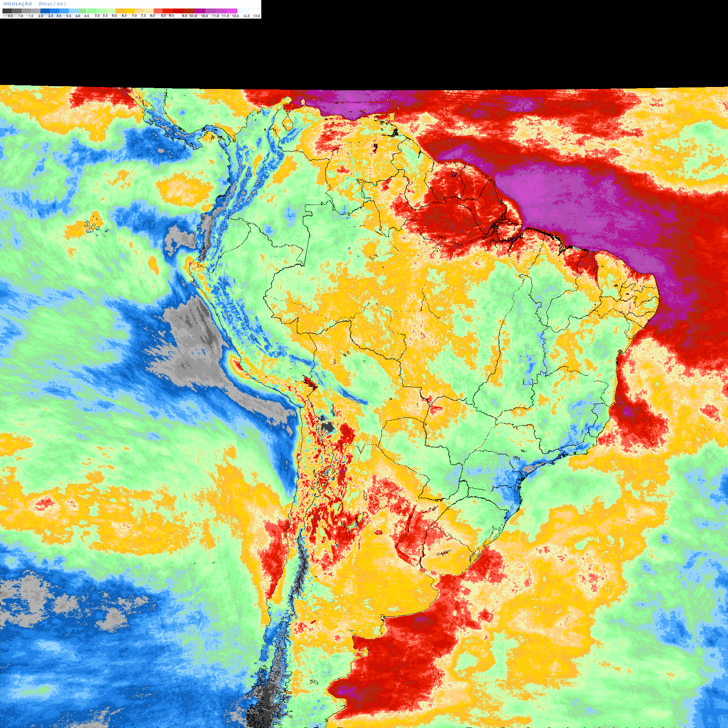Click the '6.0' legend value
728x728 pixels.
[114, 15]
